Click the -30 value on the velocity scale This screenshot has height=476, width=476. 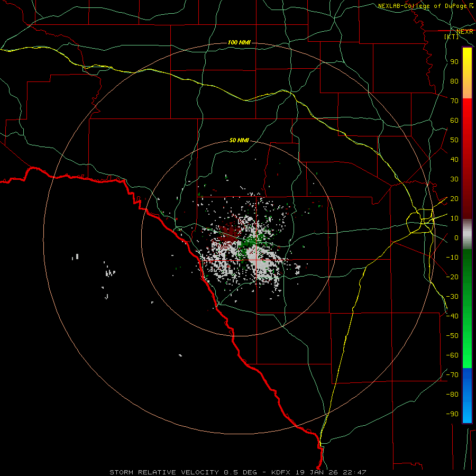pyautogui.click(x=452, y=297)
